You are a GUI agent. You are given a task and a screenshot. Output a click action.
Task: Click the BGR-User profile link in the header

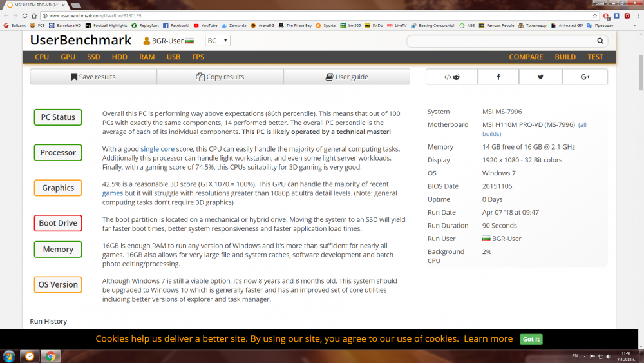168,41
